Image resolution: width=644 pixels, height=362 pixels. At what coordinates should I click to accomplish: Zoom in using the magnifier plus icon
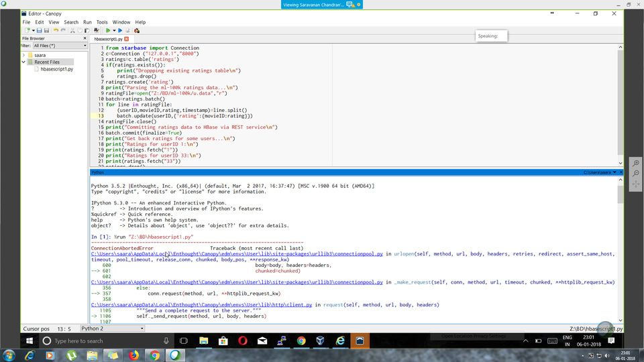point(636,164)
